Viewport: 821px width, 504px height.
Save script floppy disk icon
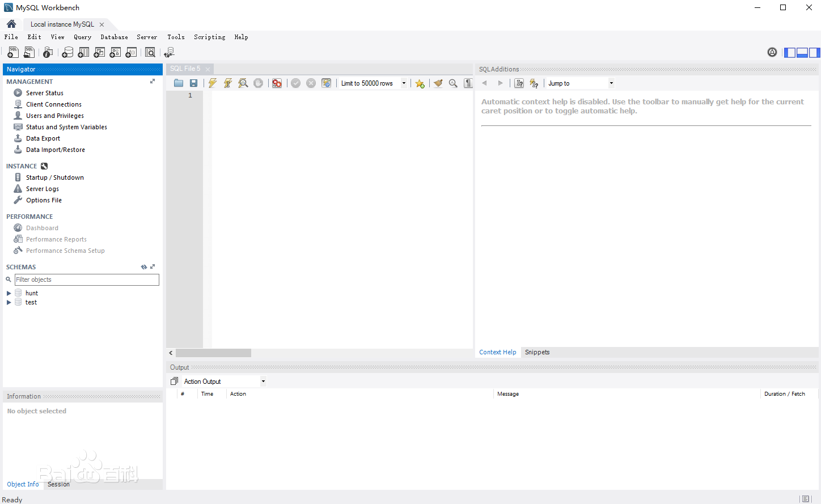(x=193, y=83)
